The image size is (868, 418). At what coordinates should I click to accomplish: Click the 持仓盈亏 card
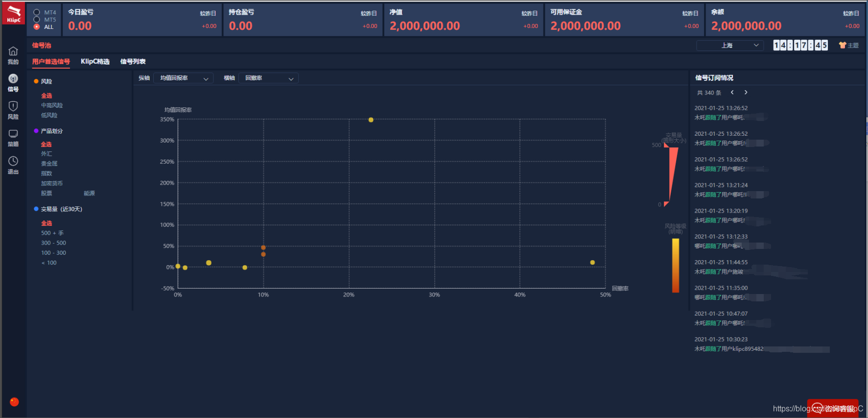(x=303, y=20)
